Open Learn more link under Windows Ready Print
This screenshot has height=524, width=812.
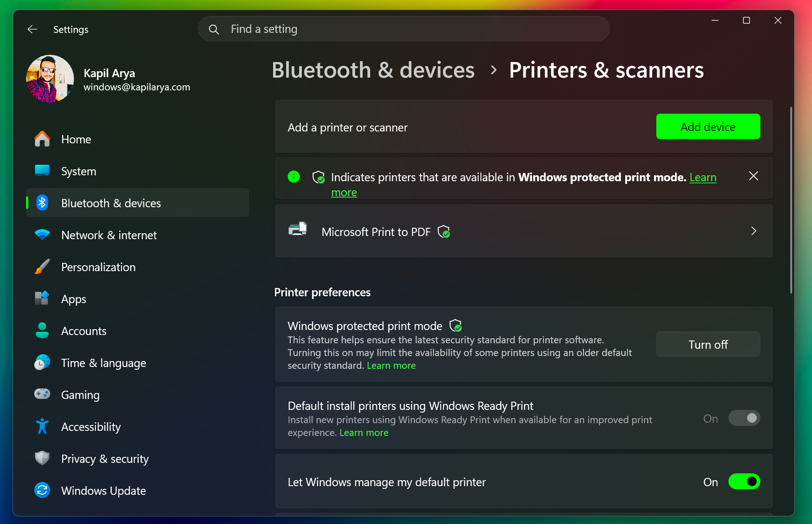click(x=364, y=433)
